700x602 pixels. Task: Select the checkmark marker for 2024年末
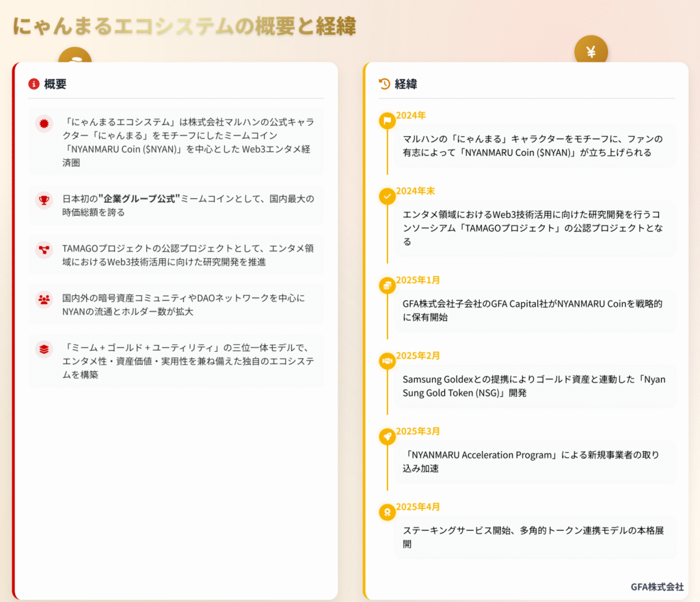click(x=387, y=197)
